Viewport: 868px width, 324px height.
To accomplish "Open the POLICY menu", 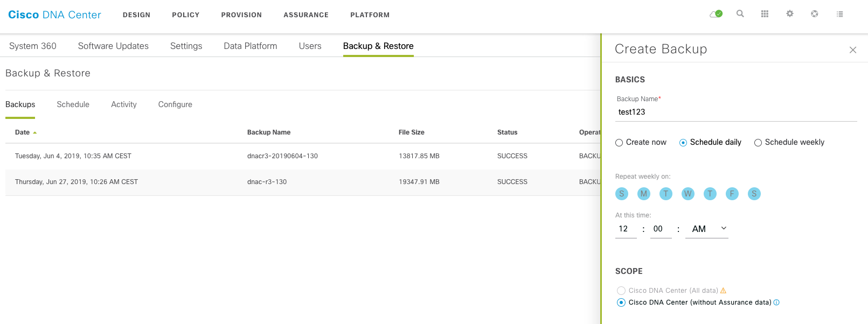I will 186,15.
